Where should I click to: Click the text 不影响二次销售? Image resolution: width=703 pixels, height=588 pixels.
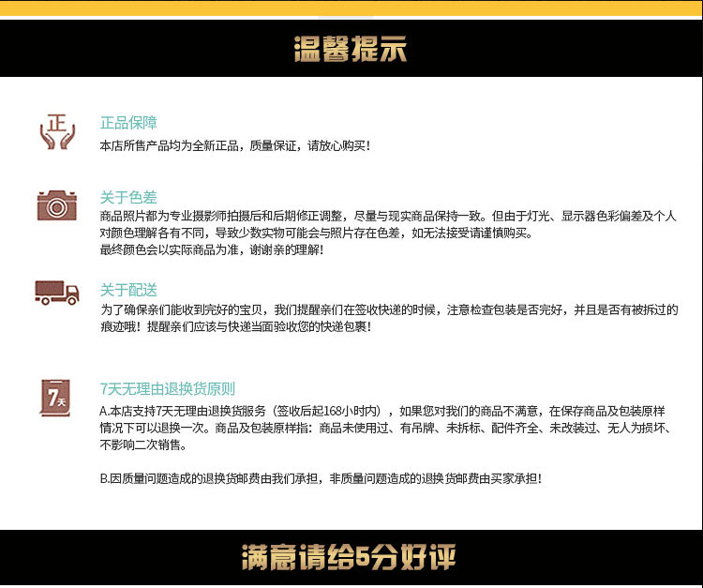click(x=143, y=445)
